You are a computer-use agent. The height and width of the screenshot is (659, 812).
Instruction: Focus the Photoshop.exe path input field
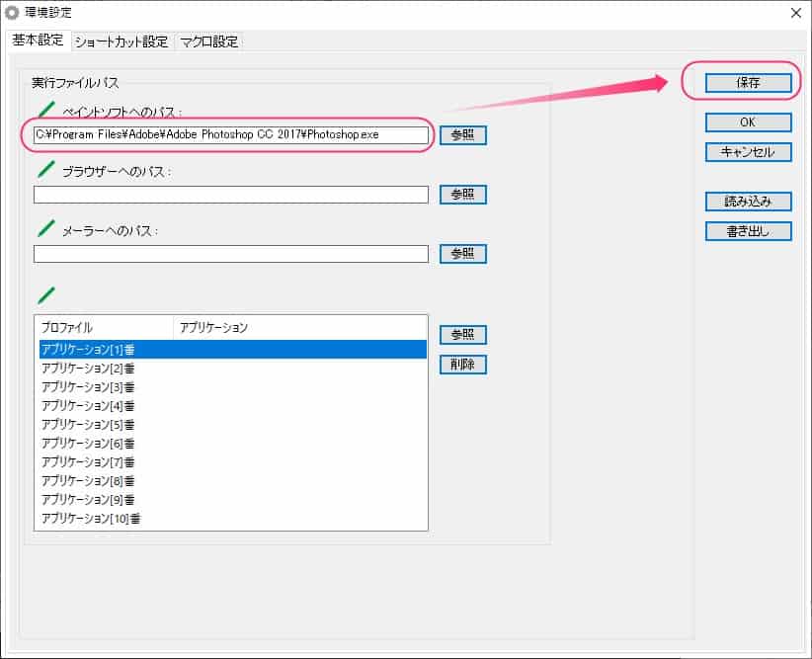pyautogui.click(x=231, y=134)
